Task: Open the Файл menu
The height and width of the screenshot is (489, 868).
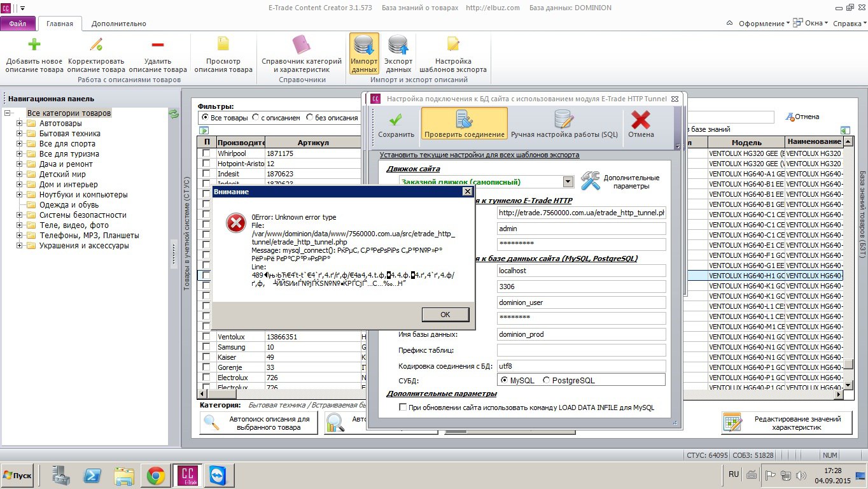Action: (18, 24)
